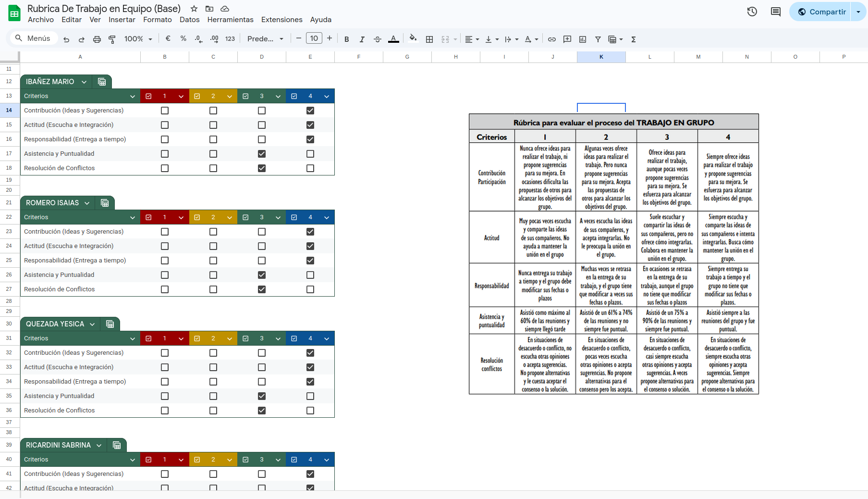Open column 4 dropdown in row 22

(327, 217)
